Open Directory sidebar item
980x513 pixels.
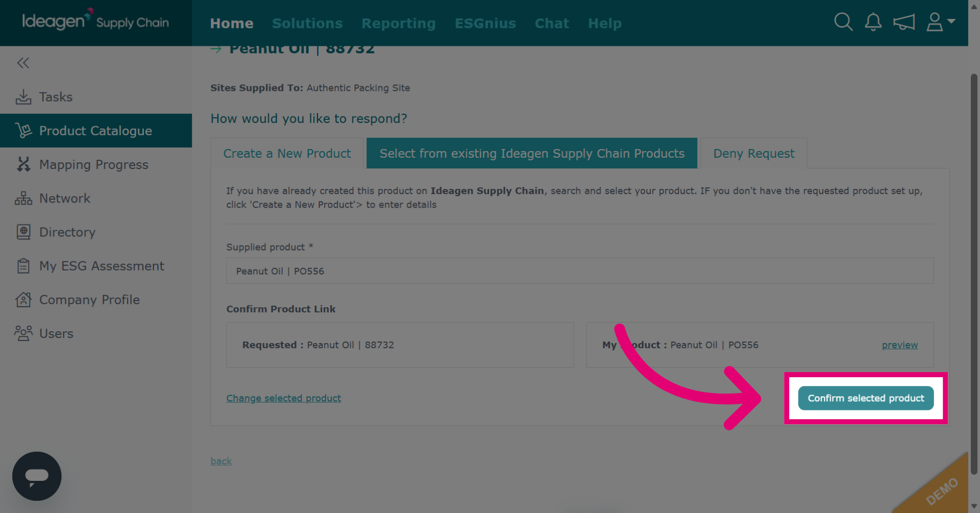(x=96, y=232)
